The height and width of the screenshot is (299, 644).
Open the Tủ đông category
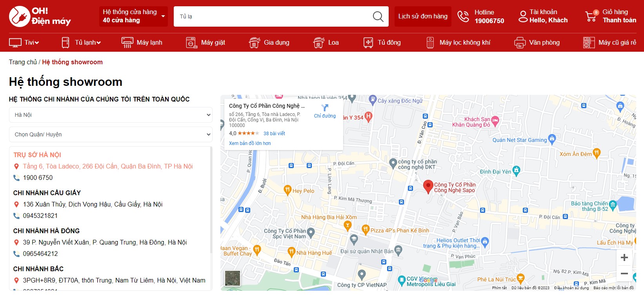389,42
